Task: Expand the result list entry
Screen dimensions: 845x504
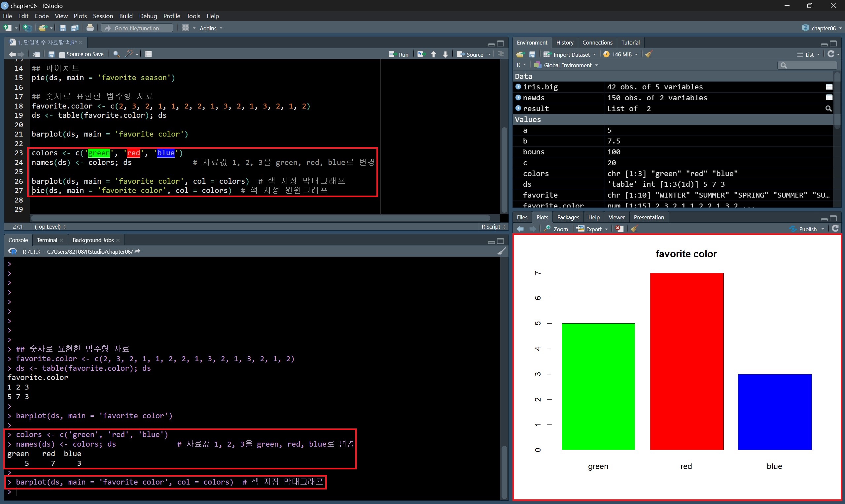Action: pos(518,108)
